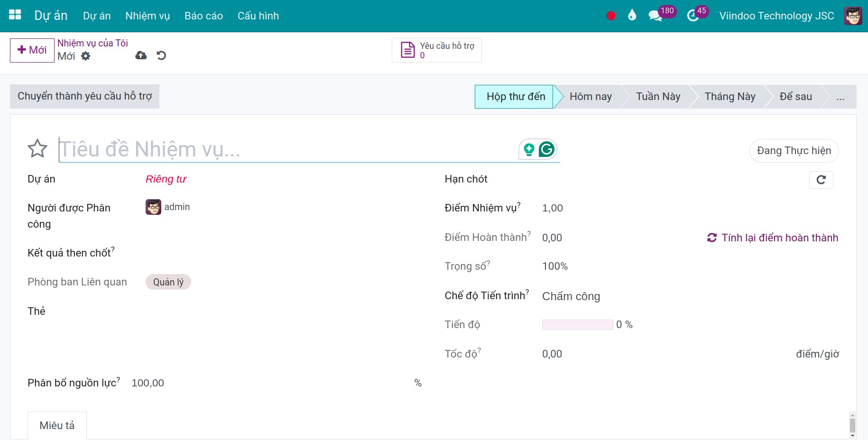Select the Tháng Này stage
Viewport: 868px width, 440px height.
730,97
